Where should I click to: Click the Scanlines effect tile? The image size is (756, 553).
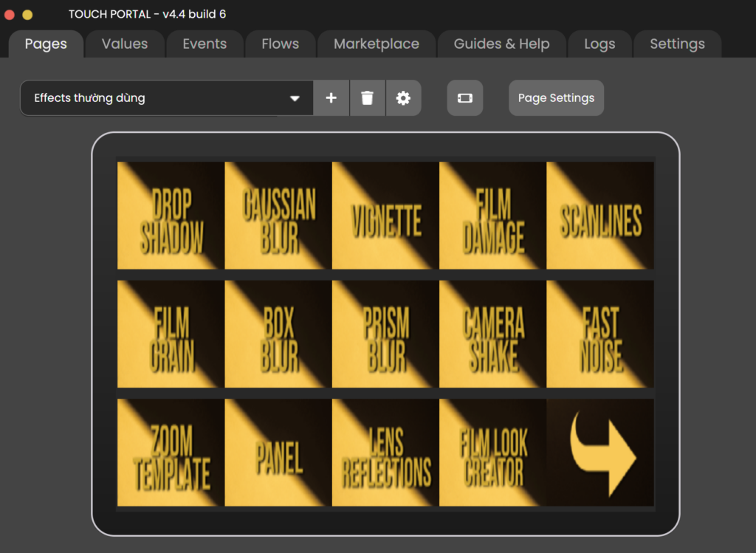(x=599, y=216)
